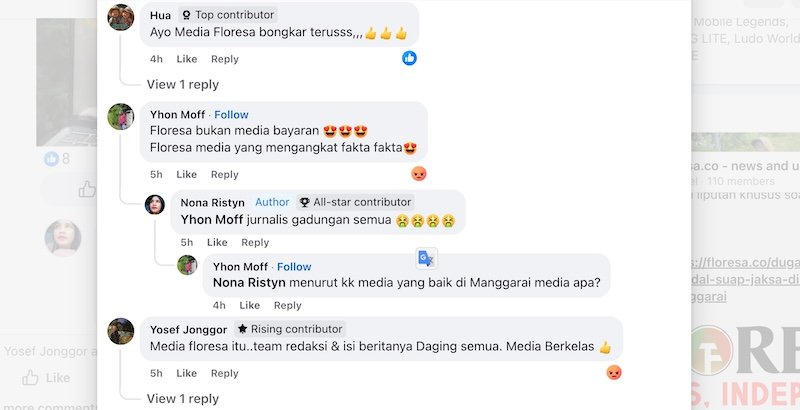Reply to Nona Ristyn's comment
Viewport: 800px width, 410px height.
(255, 242)
